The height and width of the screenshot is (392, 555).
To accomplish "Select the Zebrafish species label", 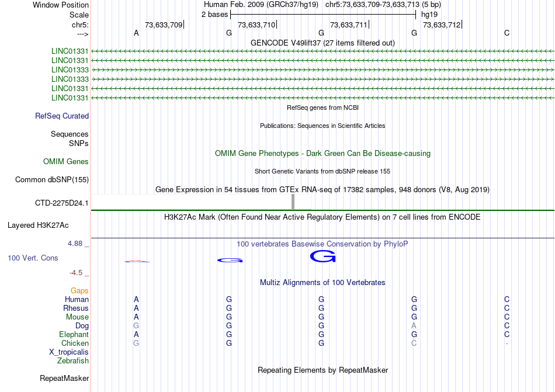I will (x=73, y=361).
